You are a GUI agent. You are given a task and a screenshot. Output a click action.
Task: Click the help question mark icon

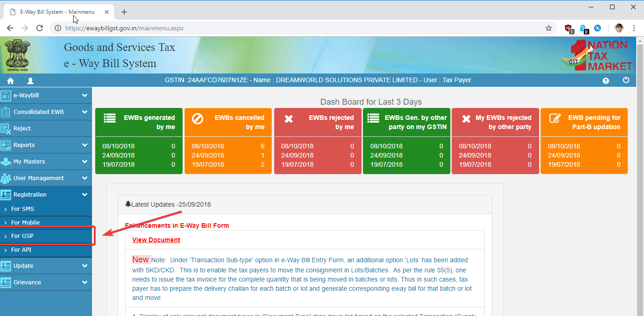click(606, 81)
